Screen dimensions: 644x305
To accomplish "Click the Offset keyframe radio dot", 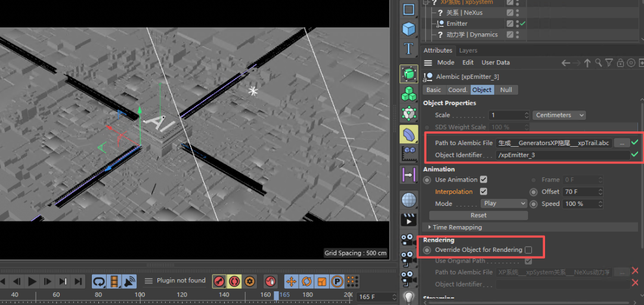I will tap(534, 192).
